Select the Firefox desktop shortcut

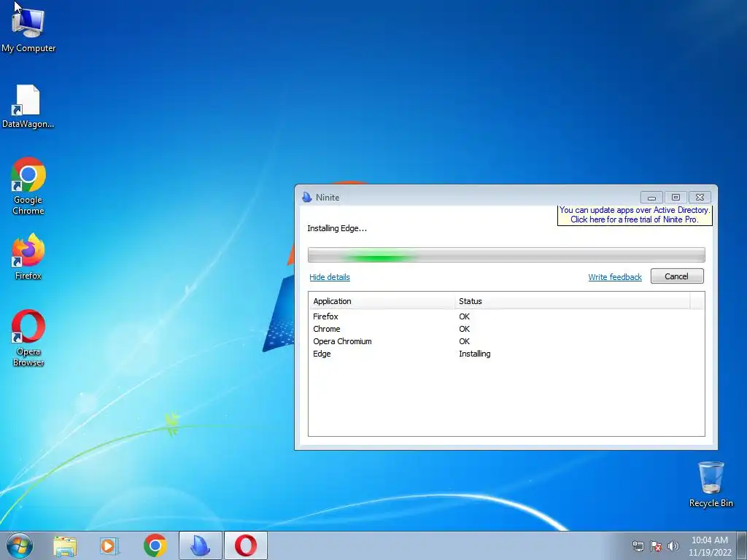click(x=28, y=256)
